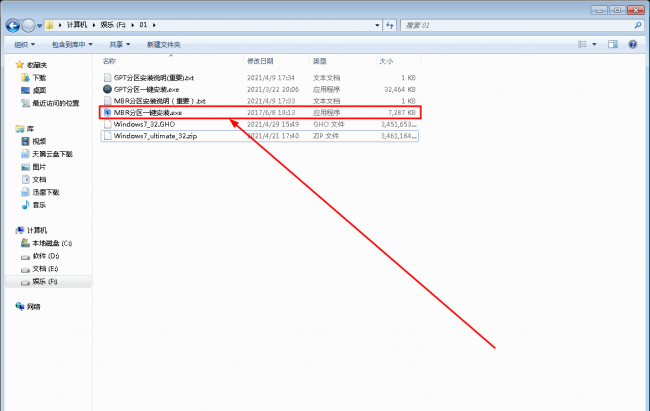Click the Back navigation arrow

point(13,26)
